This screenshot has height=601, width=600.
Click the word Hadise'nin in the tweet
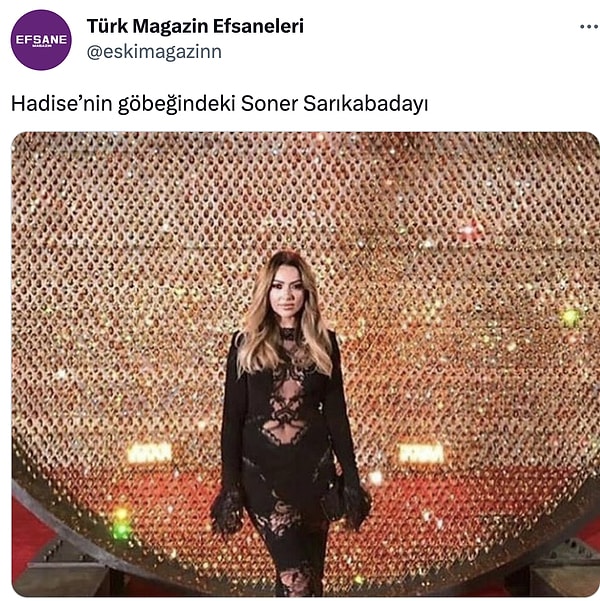coord(62,103)
